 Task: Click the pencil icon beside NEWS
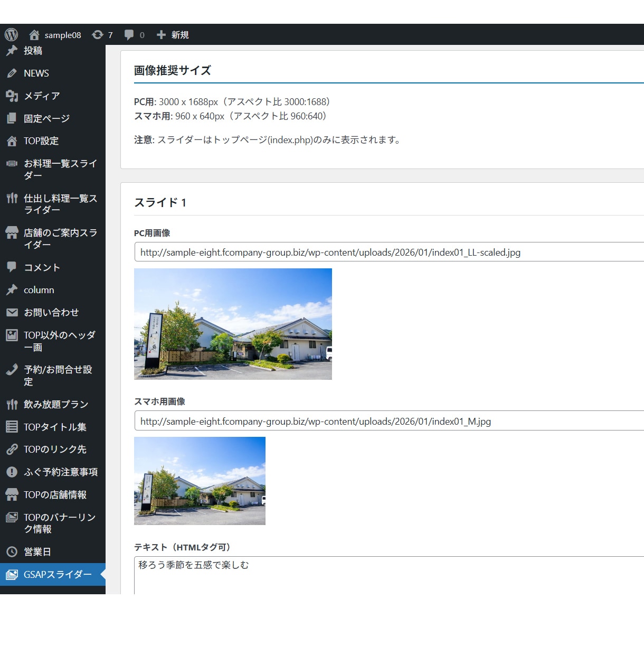(12, 73)
